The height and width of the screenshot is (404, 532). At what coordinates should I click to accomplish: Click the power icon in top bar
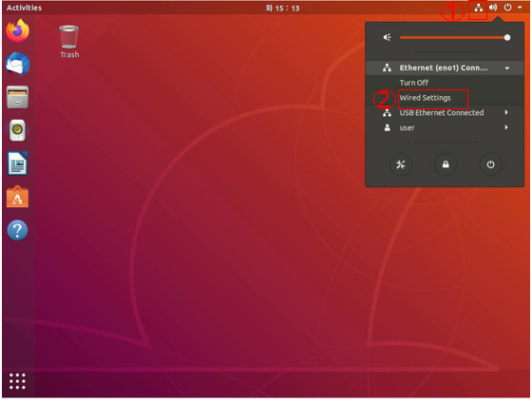pyautogui.click(x=507, y=8)
